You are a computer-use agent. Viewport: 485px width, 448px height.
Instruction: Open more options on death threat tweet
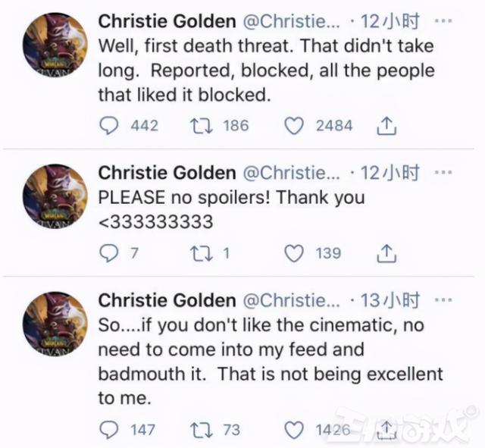443,21
